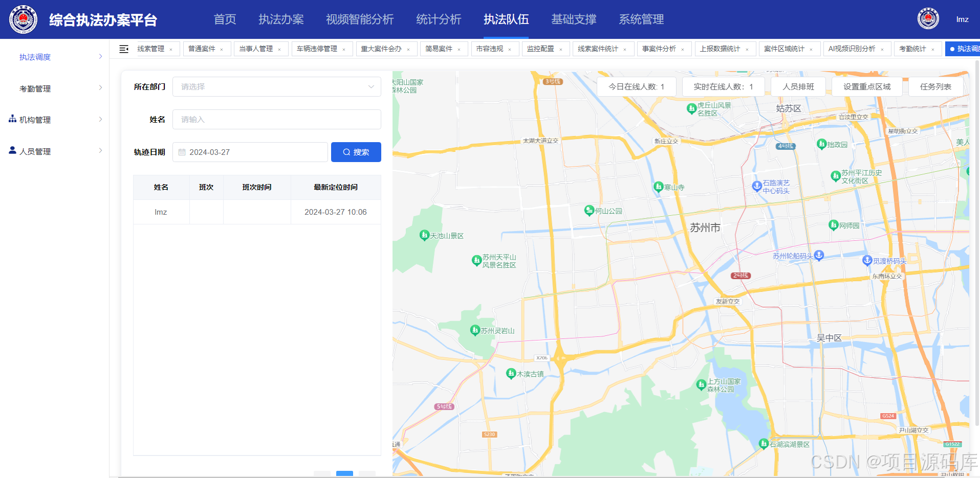The width and height of the screenshot is (980, 478).
Task: Open 执法办案 in top navigation
Action: point(281,19)
